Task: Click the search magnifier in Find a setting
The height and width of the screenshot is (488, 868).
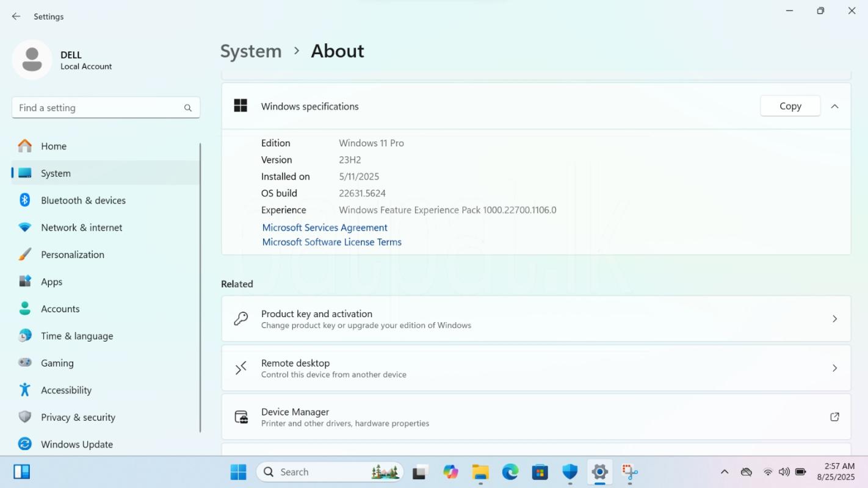Action: (x=188, y=108)
